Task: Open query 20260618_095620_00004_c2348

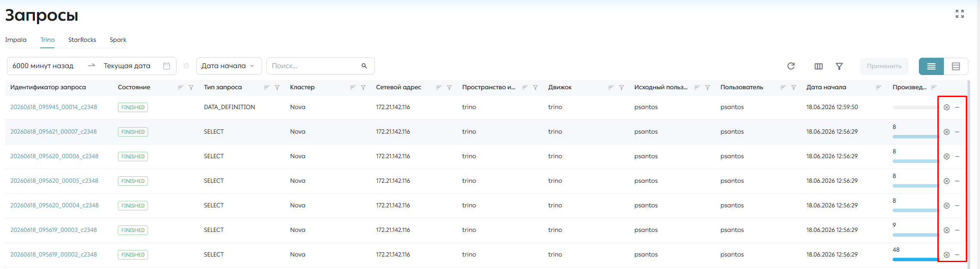Action: (54, 205)
